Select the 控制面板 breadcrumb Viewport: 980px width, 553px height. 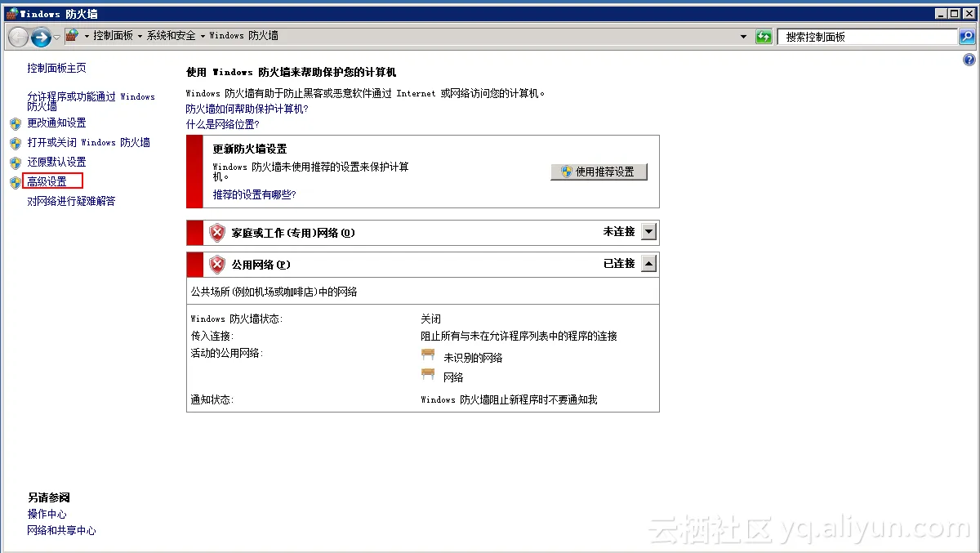pyautogui.click(x=113, y=36)
